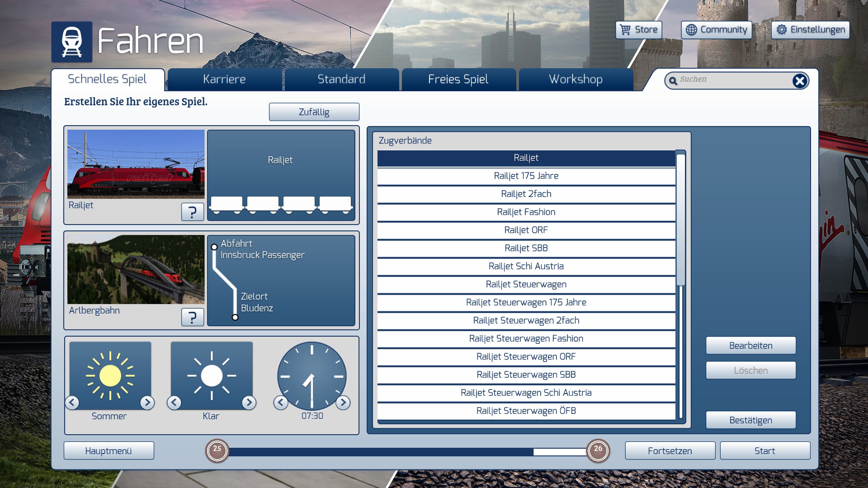
Task: Switch season to next with right arrow
Action: point(147,402)
